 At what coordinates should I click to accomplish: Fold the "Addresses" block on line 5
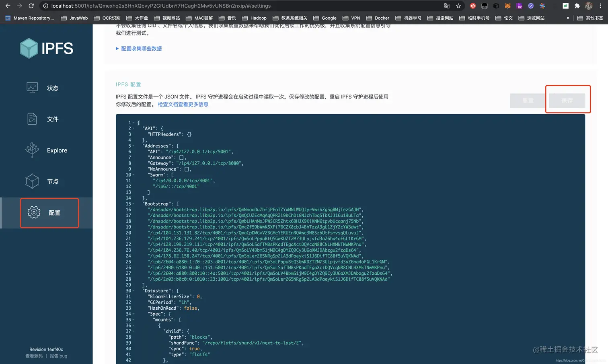tap(134, 146)
